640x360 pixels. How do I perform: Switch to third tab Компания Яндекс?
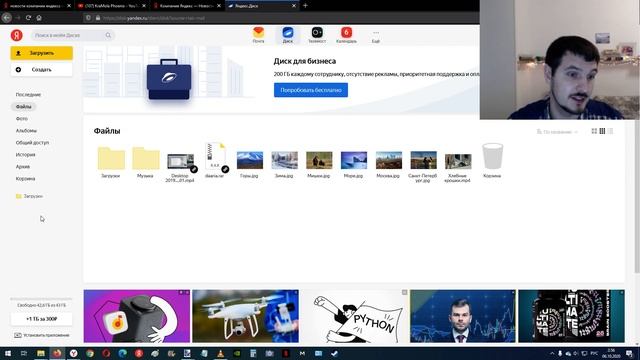(187, 6)
